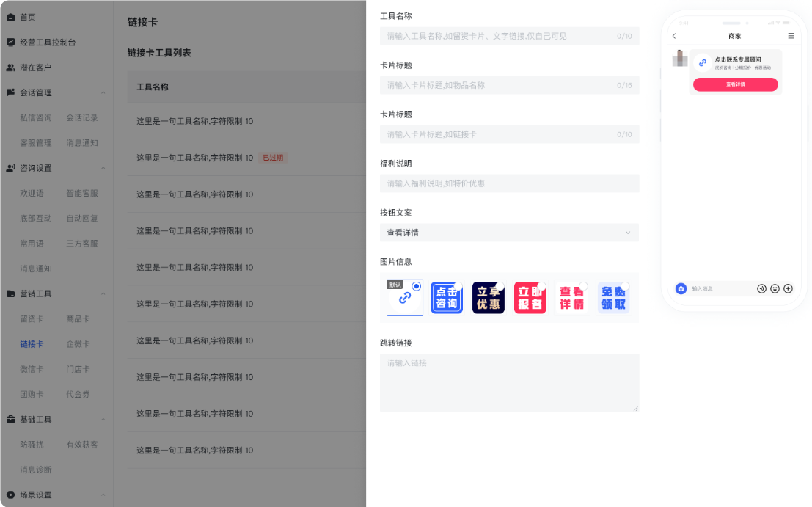Open 门店卡 menu item

[78, 369]
